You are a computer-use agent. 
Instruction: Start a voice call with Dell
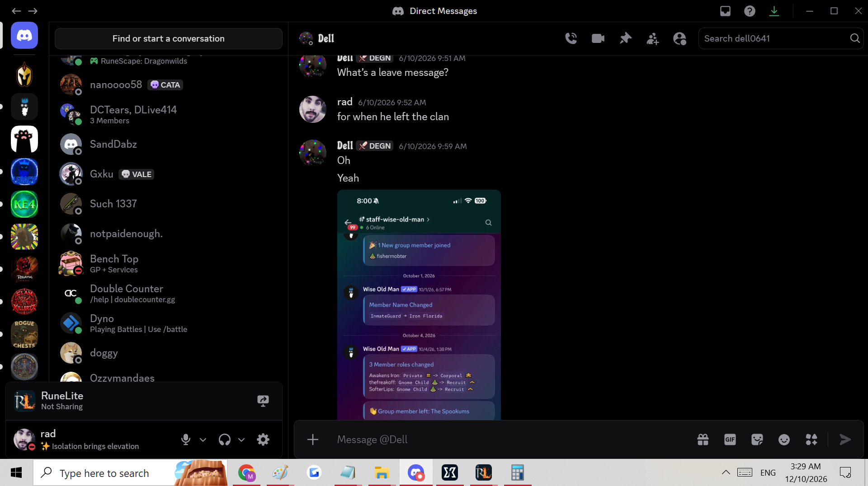[571, 38]
